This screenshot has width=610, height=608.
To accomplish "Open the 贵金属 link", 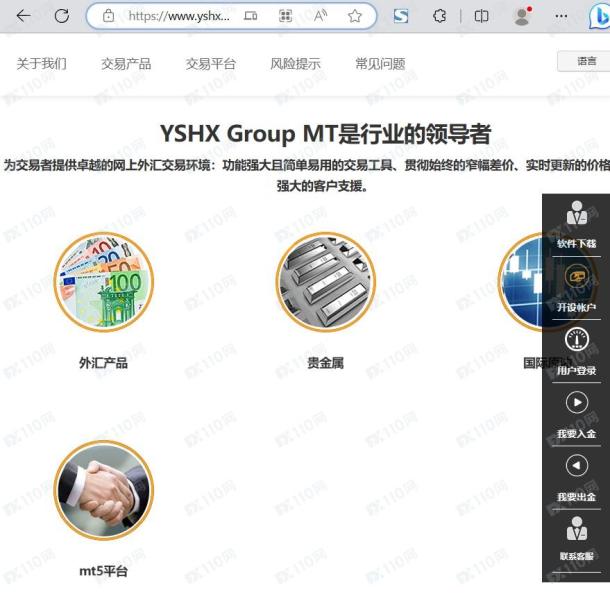I will pyautogui.click(x=325, y=363).
